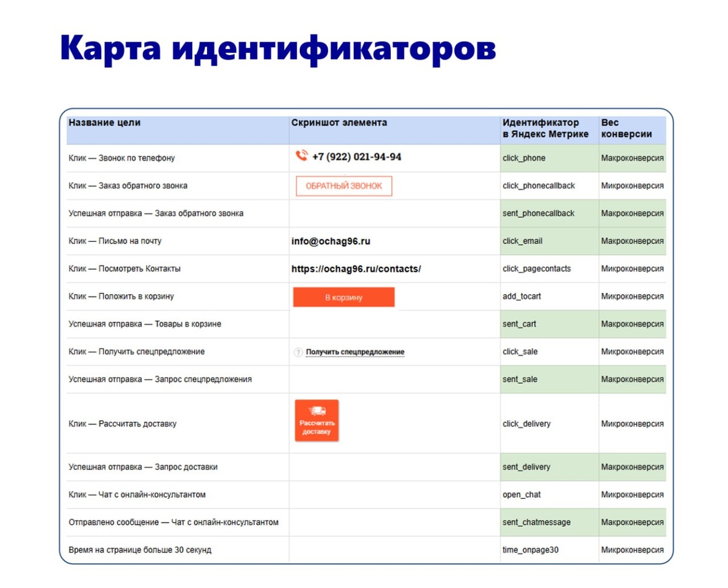728x588 pixels.
Task: Click the time_onpage30 identifier cell
Action: click(x=550, y=550)
